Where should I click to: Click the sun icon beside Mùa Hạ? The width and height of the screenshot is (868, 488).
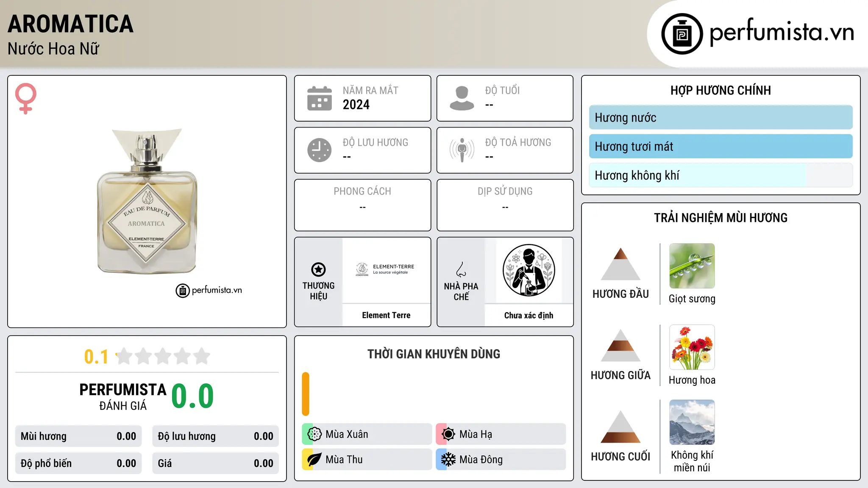click(448, 434)
